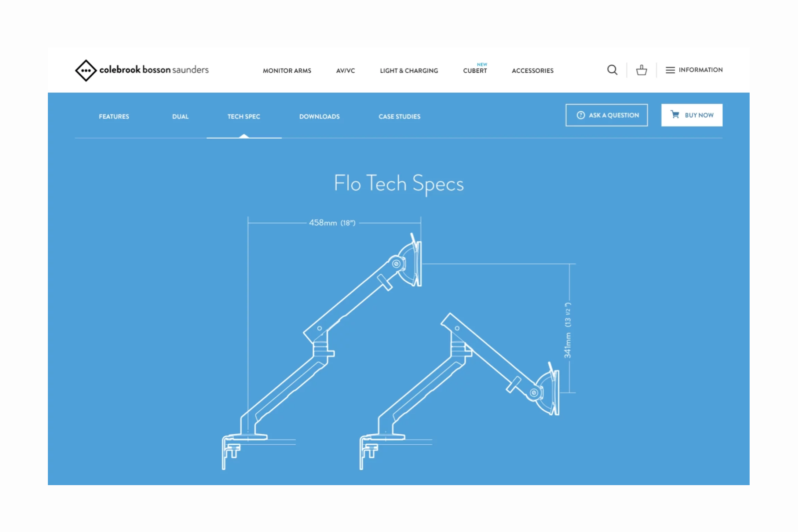Switch to the Features tab
Screen dimensions: 798x532
pos(114,117)
